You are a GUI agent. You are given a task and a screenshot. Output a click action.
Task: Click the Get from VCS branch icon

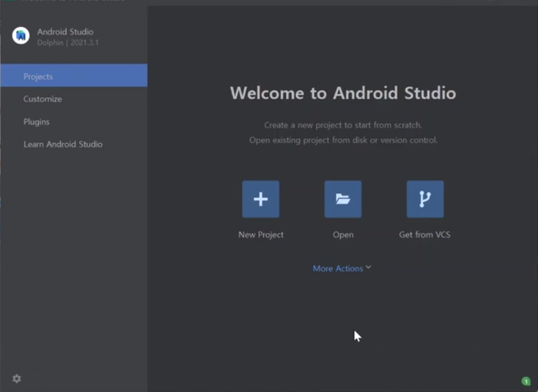pyautogui.click(x=425, y=199)
